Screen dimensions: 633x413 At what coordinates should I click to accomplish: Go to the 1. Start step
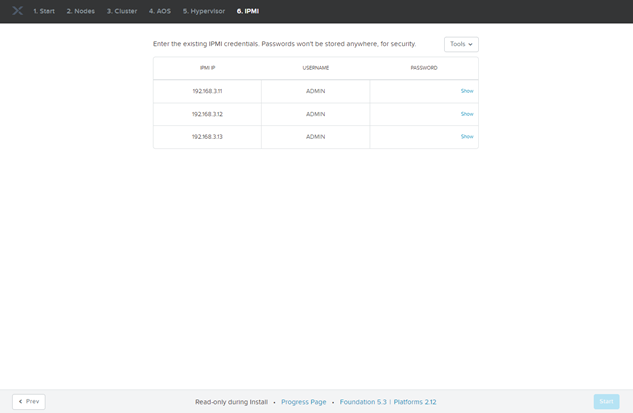pos(44,11)
